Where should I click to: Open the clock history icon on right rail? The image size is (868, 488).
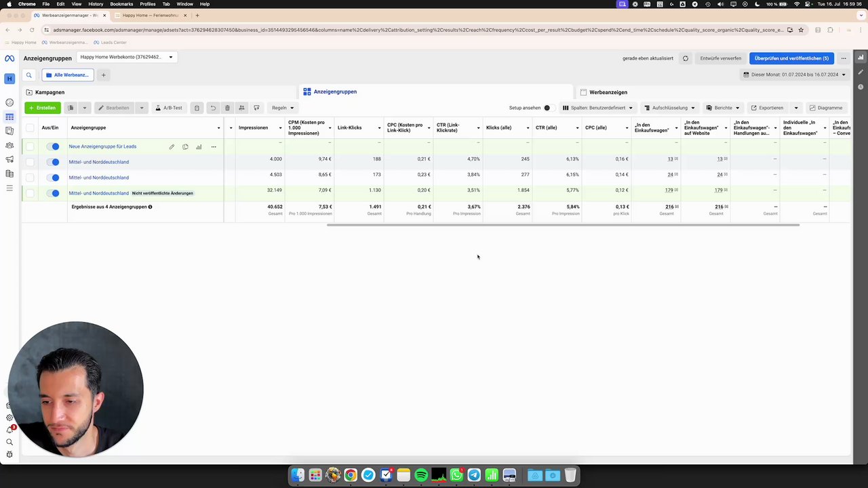(x=861, y=87)
